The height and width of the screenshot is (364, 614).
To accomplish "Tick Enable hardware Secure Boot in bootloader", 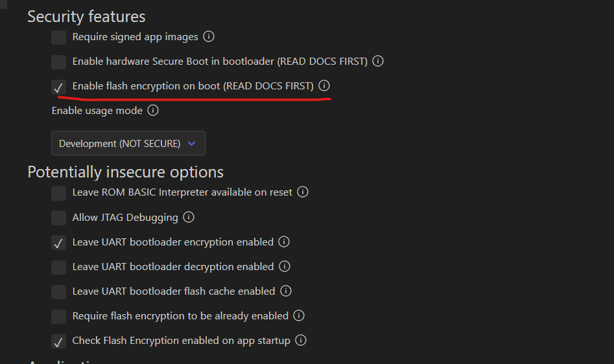I will pyautogui.click(x=59, y=62).
